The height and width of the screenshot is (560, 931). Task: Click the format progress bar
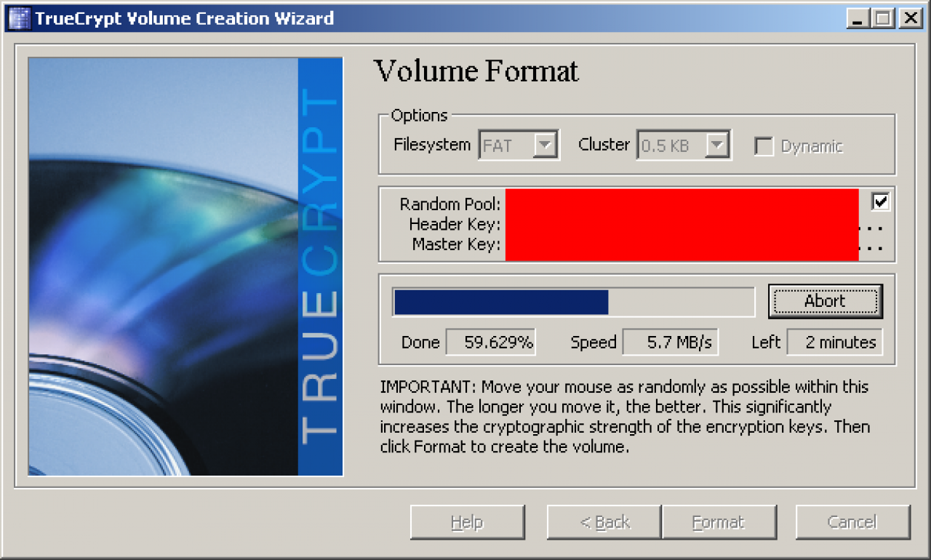click(574, 302)
